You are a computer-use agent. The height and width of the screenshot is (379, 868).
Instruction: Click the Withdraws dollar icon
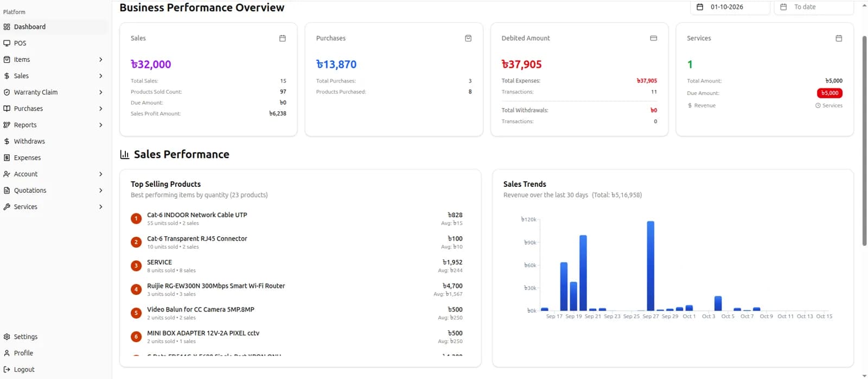[7, 141]
